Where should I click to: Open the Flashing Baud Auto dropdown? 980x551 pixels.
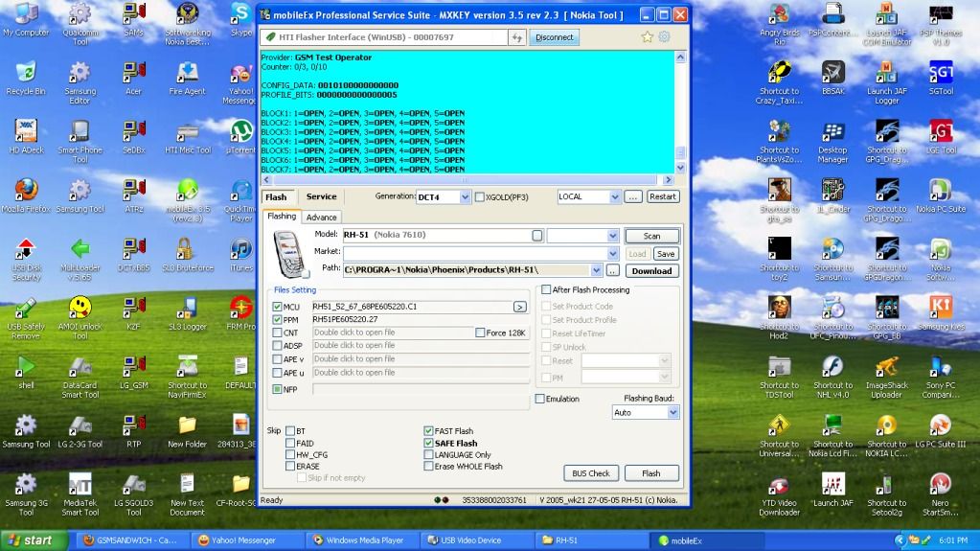pyautogui.click(x=673, y=412)
